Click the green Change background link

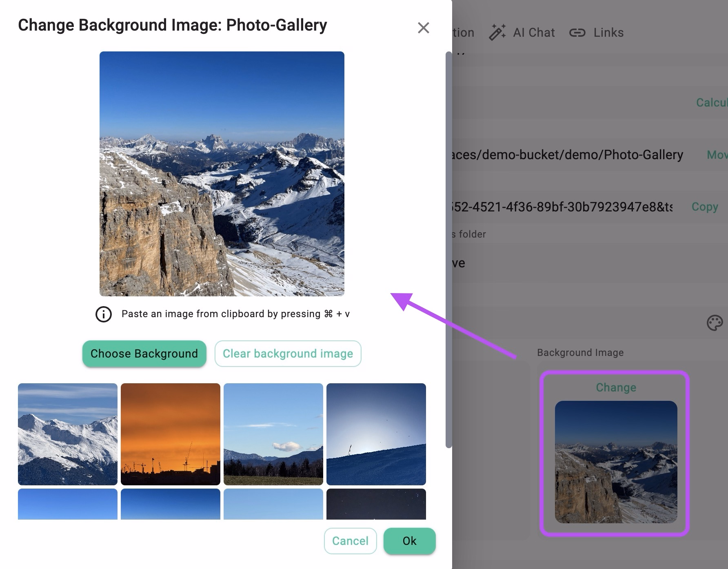point(616,387)
